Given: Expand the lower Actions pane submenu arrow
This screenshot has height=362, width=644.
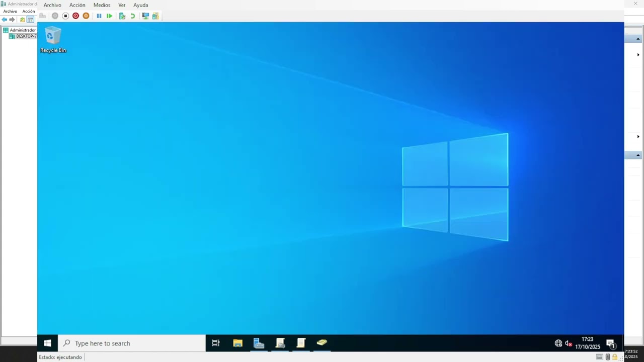Looking at the screenshot, I should click(638, 137).
